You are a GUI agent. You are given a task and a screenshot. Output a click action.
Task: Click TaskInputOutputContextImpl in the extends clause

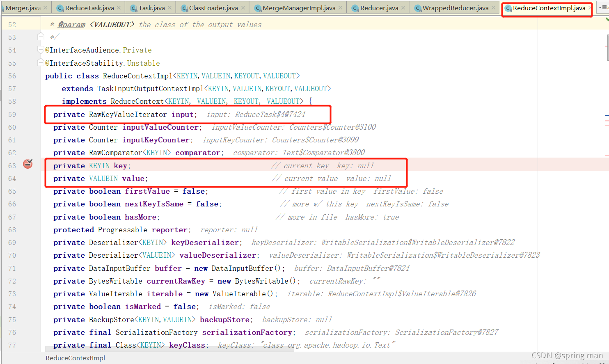tap(150, 89)
